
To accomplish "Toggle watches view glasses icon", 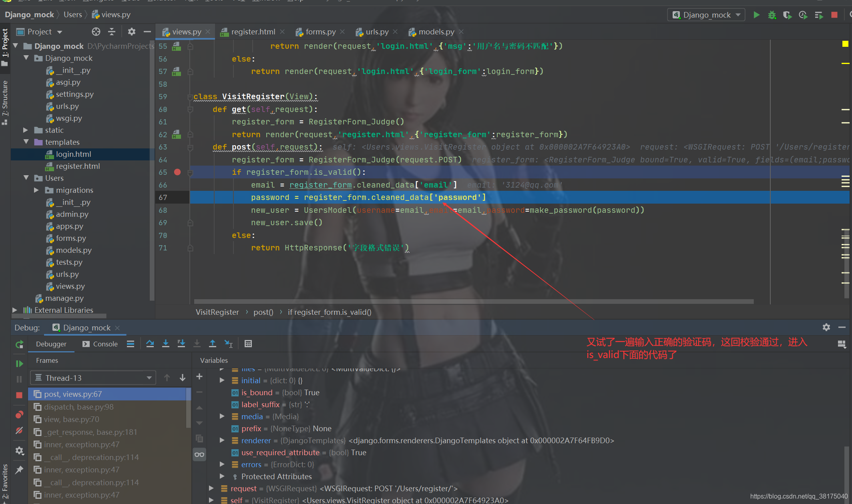I will click(199, 454).
